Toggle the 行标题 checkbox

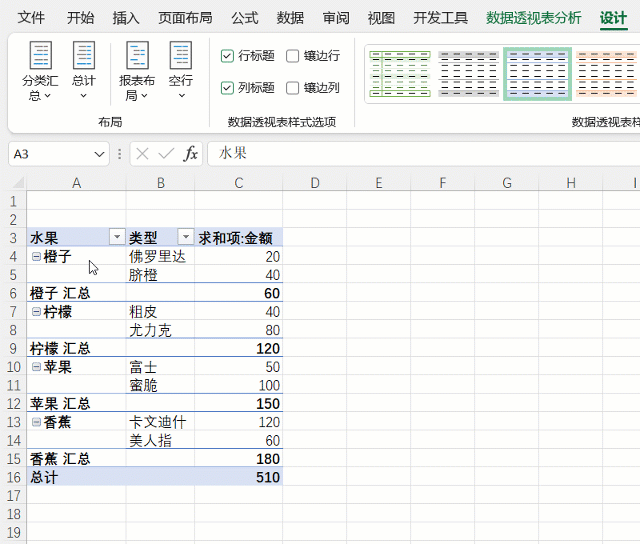(x=228, y=56)
